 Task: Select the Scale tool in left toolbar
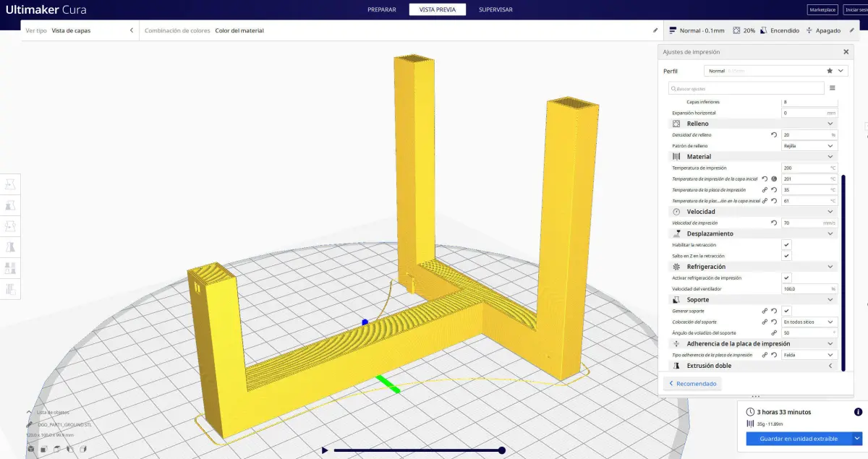pos(10,206)
